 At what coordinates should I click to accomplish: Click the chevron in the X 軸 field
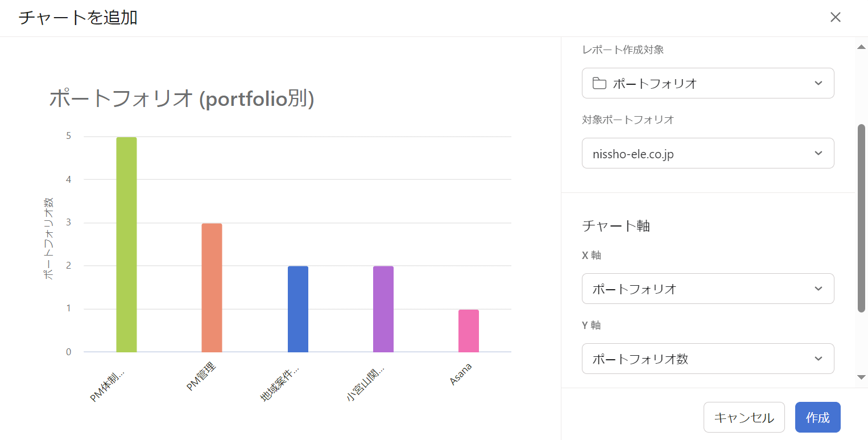[x=818, y=289]
